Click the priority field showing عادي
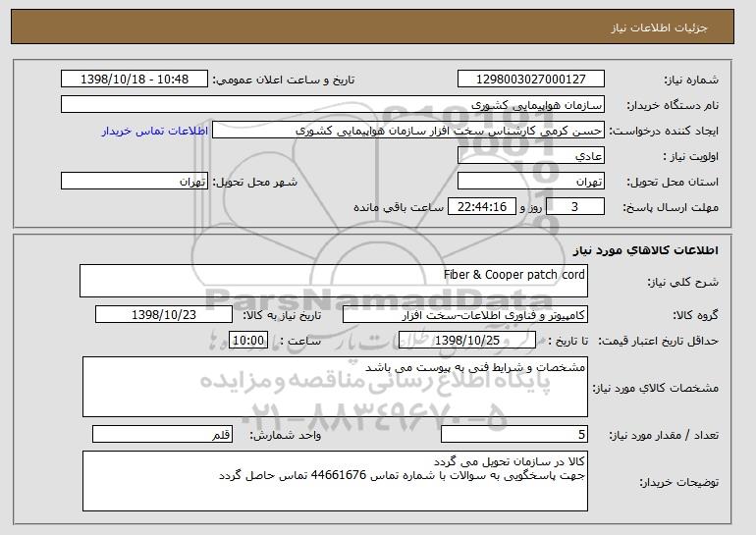 pos(531,156)
